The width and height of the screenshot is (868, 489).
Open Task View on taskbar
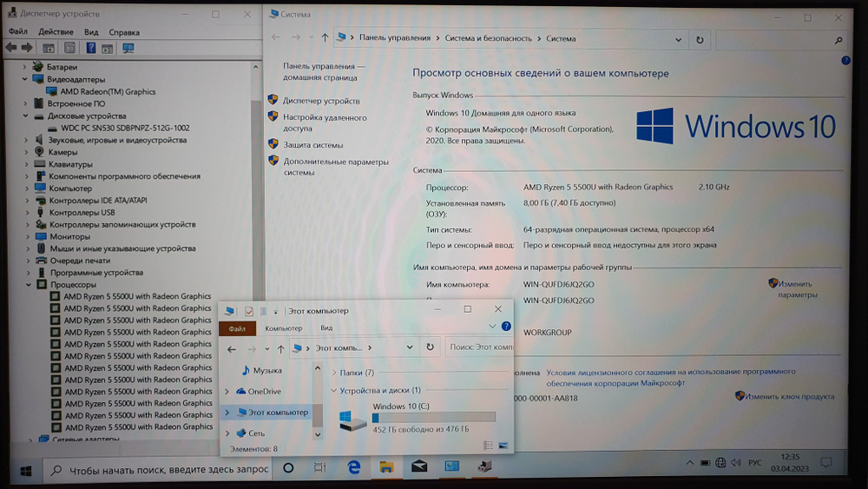coord(320,468)
